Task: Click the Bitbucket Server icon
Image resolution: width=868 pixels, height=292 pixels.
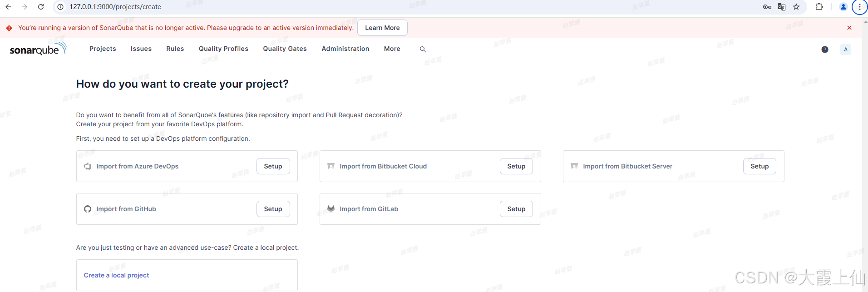Action: [x=574, y=166]
